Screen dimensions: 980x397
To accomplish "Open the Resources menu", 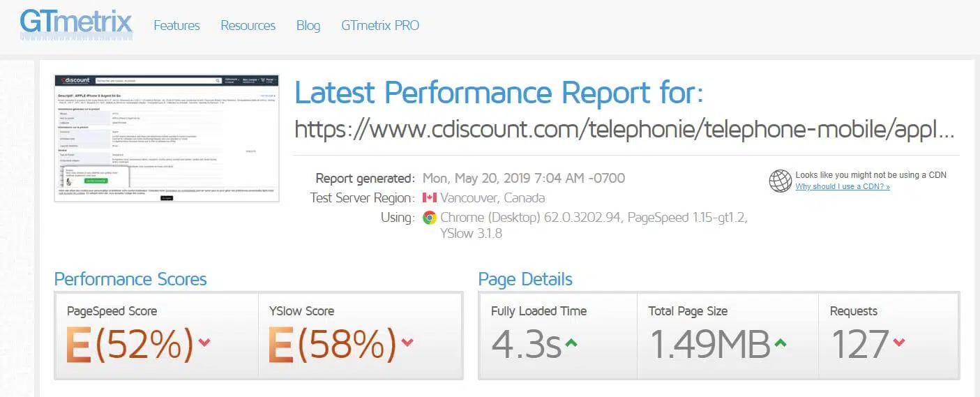I will [x=248, y=26].
